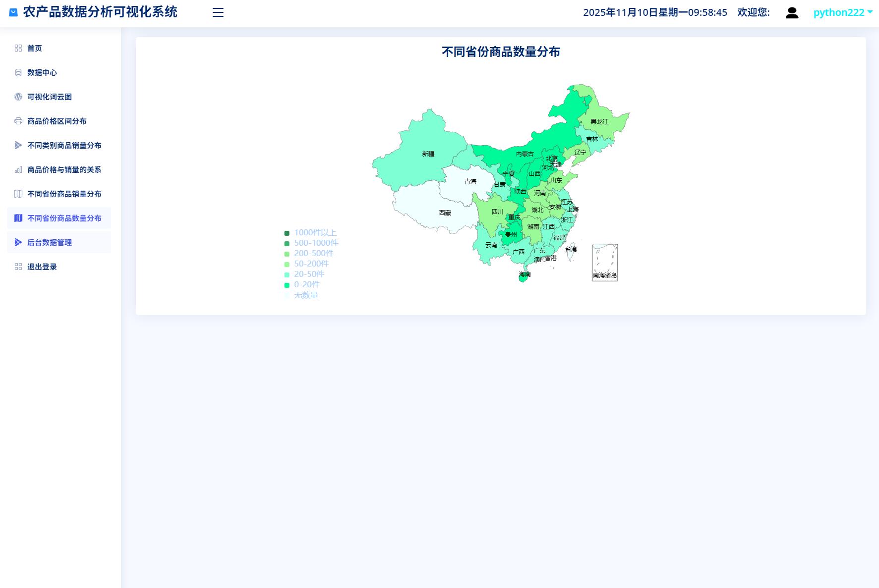The image size is (879, 588).
Task: Toggle the 500-1000件 legend item
Action: 311,243
